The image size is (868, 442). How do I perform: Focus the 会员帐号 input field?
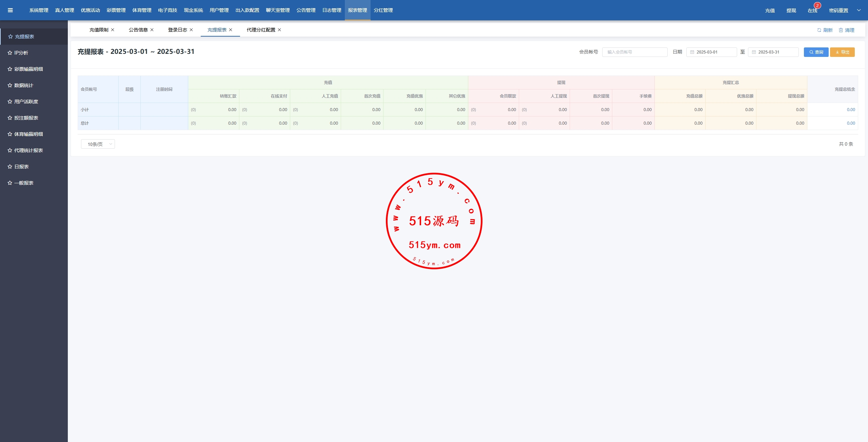click(634, 52)
